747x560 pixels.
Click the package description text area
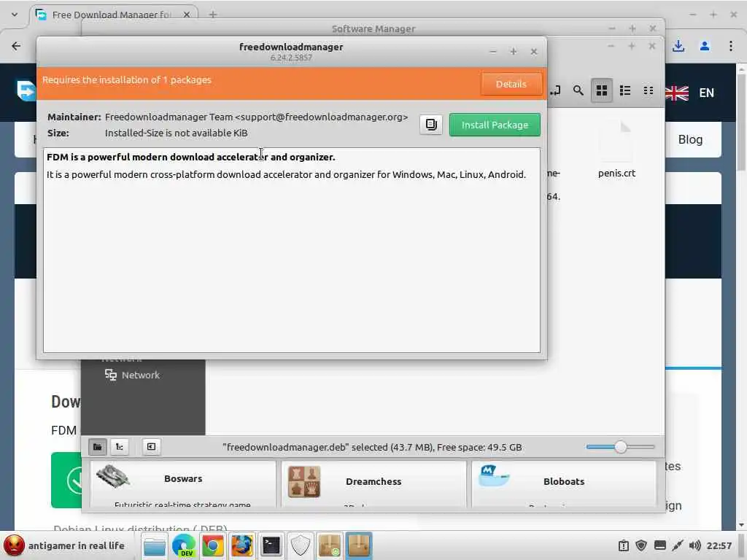pyautogui.click(x=292, y=251)
